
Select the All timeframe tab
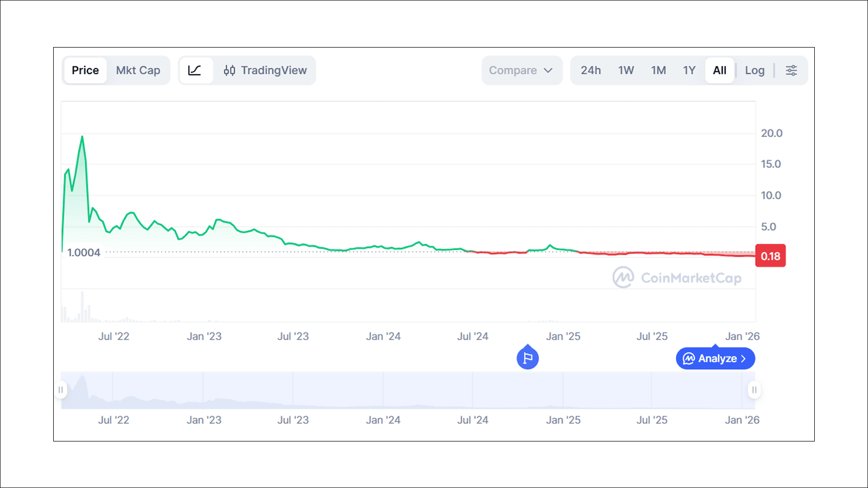click(x=720, y=70)
